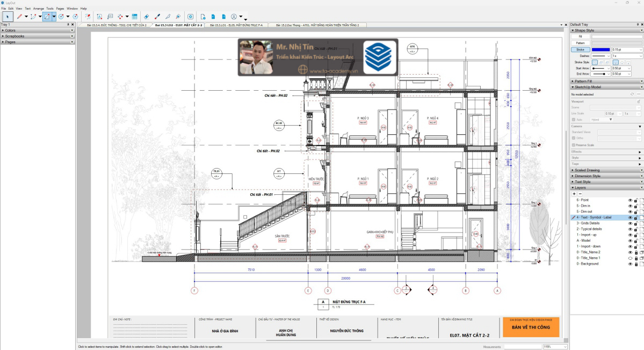Viewport: 644px width, 350px height.
Task: Expand the Pages panel
Action: [x=37, y=42]
